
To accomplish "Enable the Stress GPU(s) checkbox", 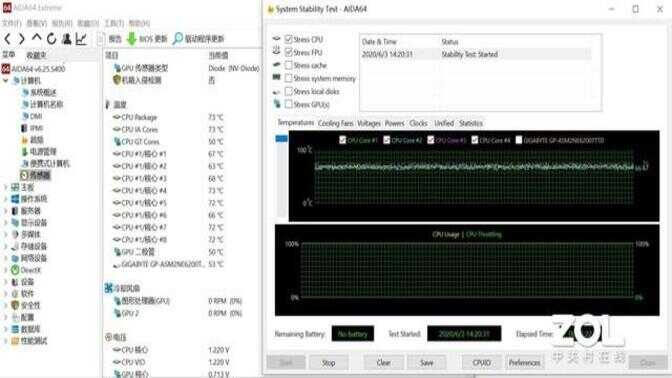I will [x=288, y=104].
